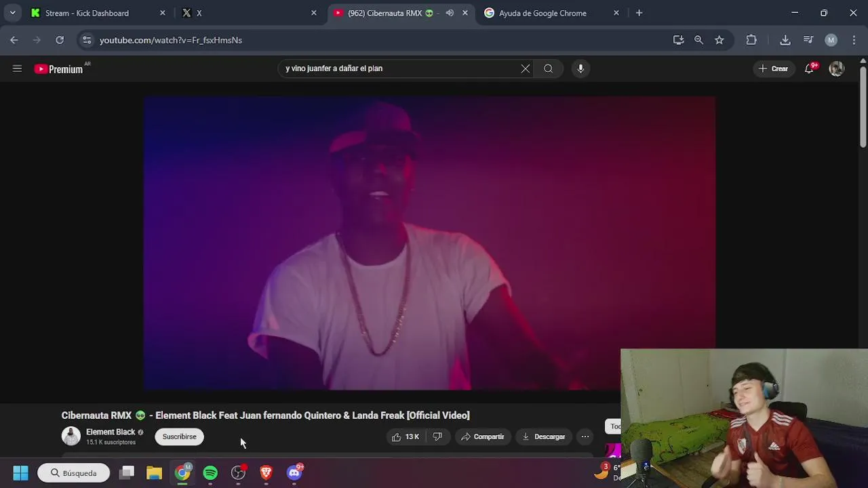The height and width of the screenshot is (488, 868).
Task: Open Chrome extensions puzzle icon
Action: pyautogui.click(x=751, y=40)
